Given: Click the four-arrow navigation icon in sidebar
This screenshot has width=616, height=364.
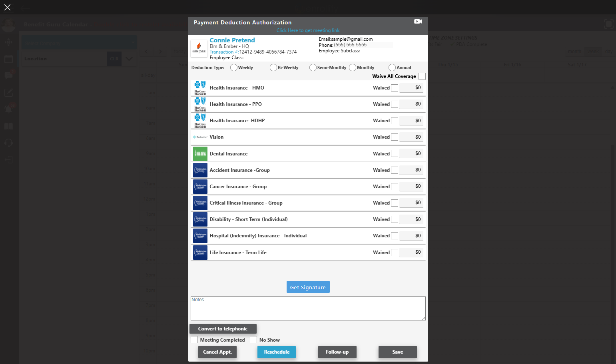Looking at the screenshot, I should (8, 42).
